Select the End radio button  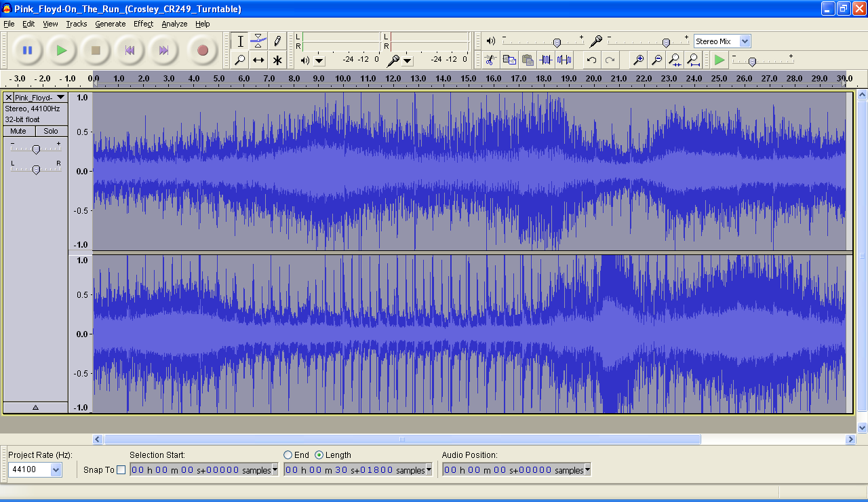click(x=288, y=455)
